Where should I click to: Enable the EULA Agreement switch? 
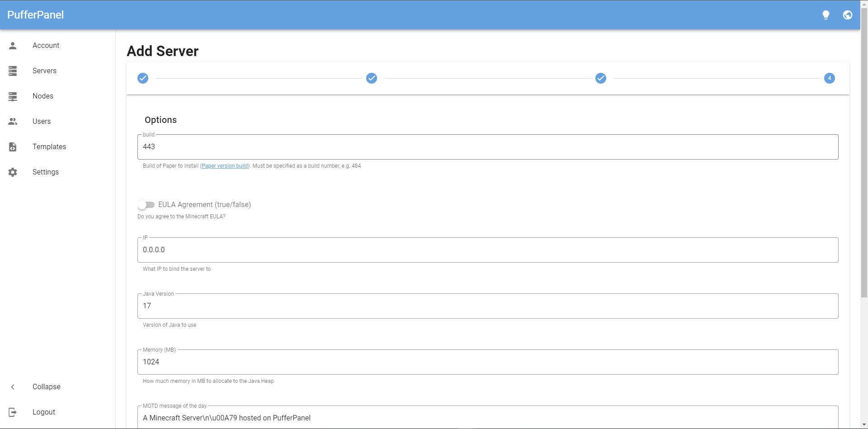146,205
